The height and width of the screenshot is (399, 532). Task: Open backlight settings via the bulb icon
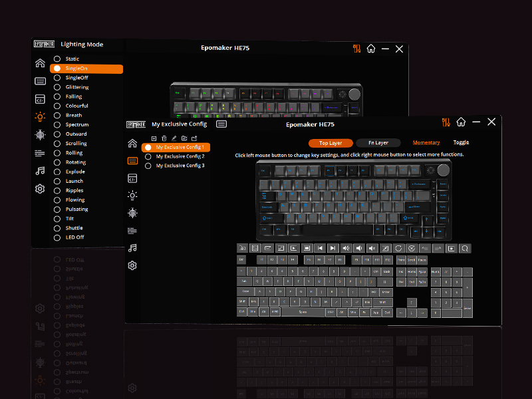[x=132, y=196]
